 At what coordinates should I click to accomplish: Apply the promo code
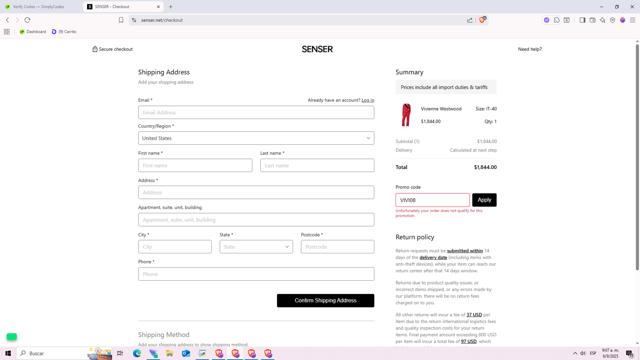click(x=484, y=200)
